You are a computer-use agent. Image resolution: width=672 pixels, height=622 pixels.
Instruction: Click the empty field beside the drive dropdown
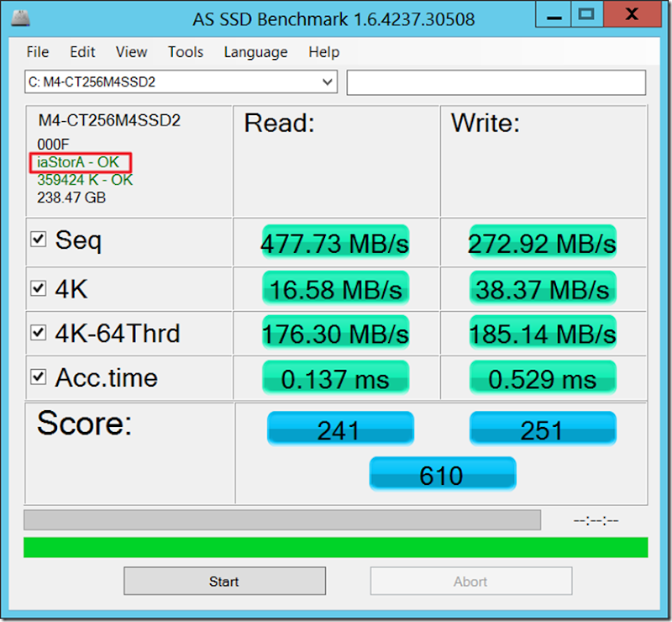pyautogui.click(x=496, y=82)
